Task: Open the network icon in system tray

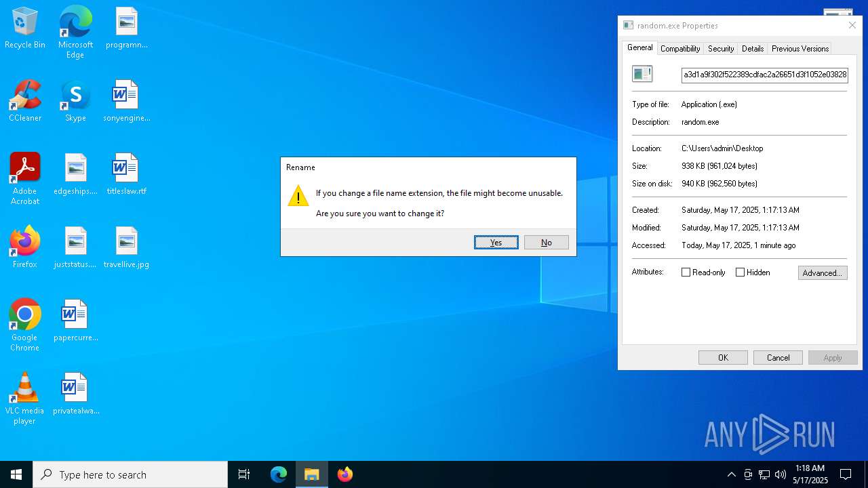Action: (764, 474)
